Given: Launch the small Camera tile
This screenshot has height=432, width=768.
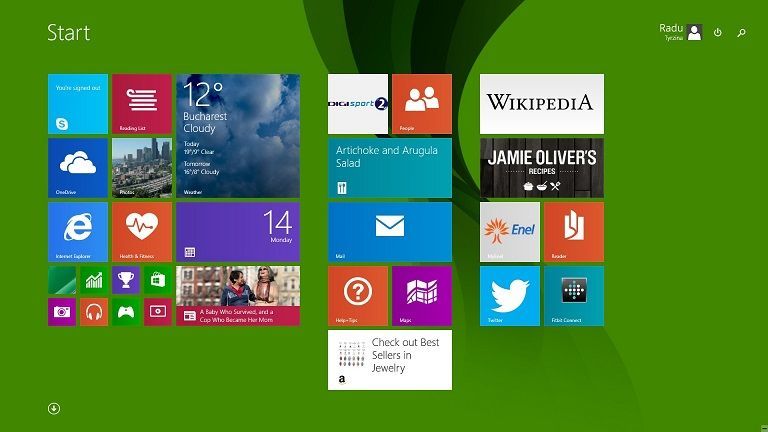Looking at the screenshot, I should (62, 312).
